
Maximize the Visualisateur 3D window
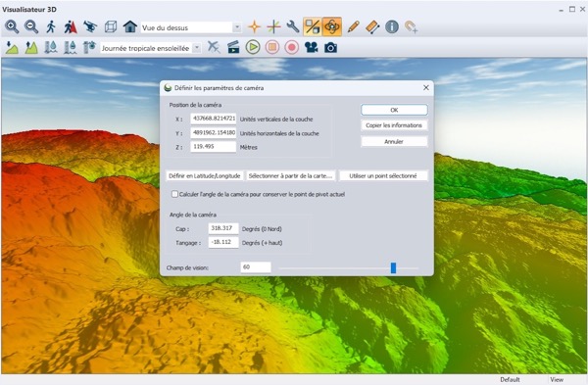click(572, 10)
